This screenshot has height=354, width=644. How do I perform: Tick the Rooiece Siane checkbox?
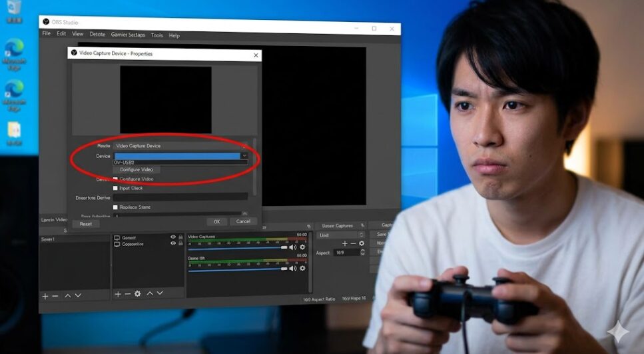(x=115, y=207)
